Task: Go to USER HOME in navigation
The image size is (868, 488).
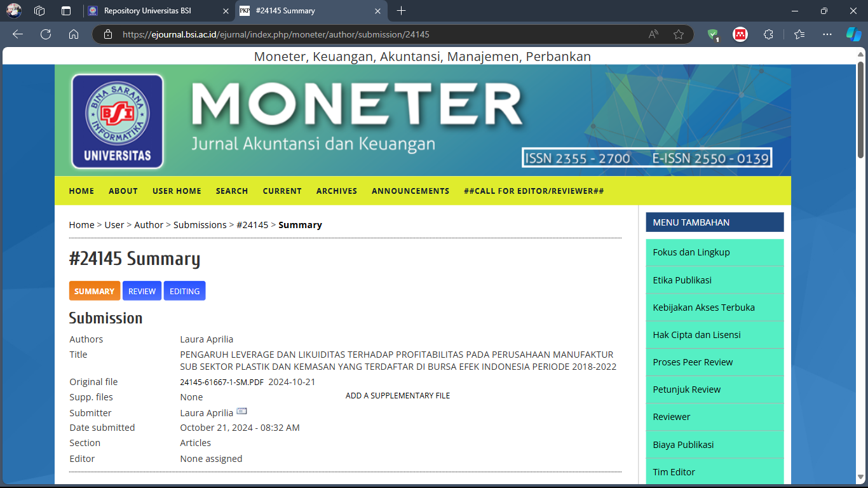Action: click(177, 191)
